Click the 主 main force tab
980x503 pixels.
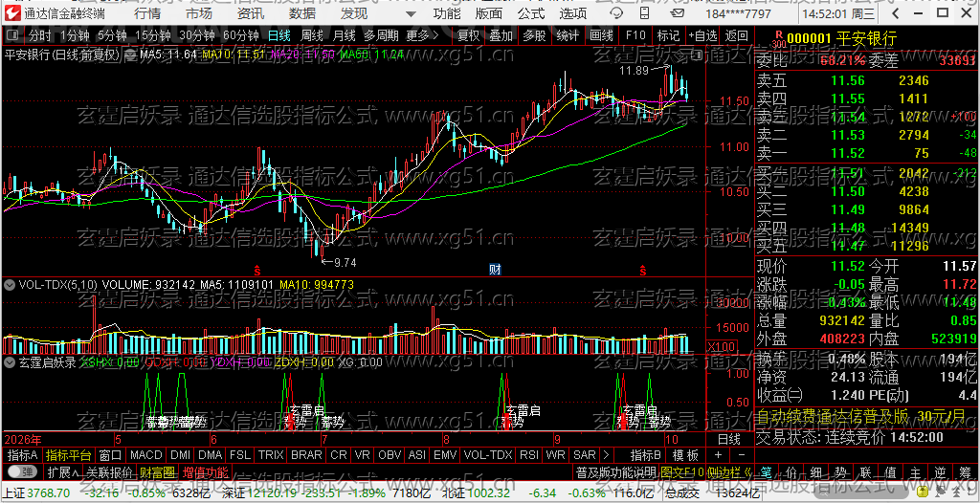coord(916,471)
